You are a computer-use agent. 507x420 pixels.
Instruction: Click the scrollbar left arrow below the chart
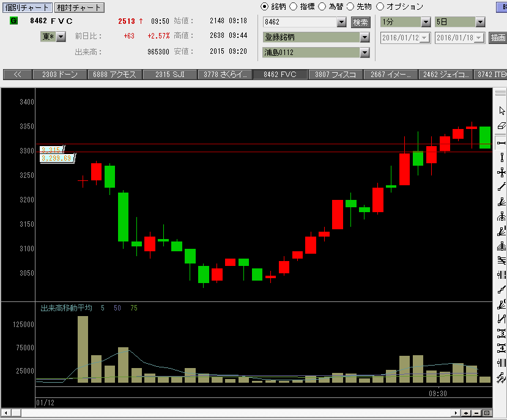point(6,413)
